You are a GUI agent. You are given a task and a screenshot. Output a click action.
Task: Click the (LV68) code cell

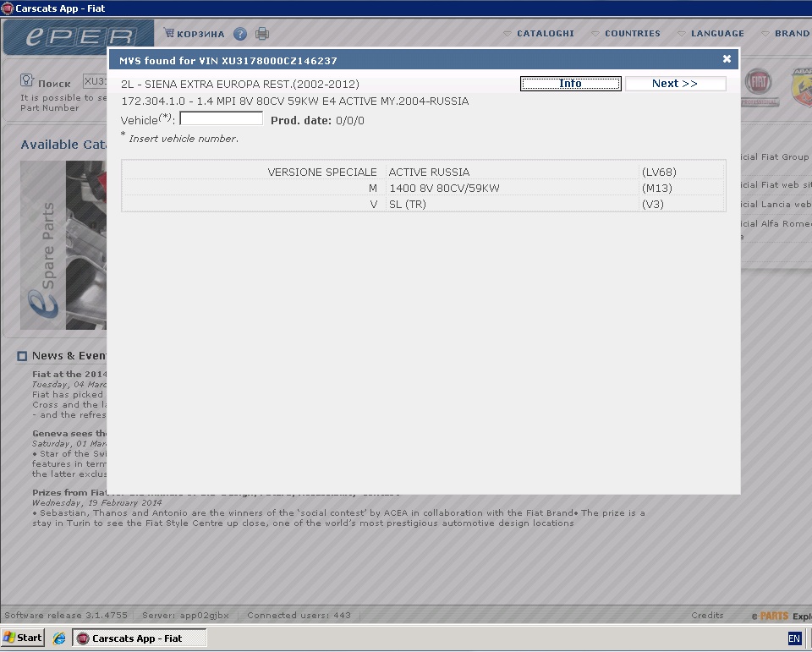pos(682,172)
